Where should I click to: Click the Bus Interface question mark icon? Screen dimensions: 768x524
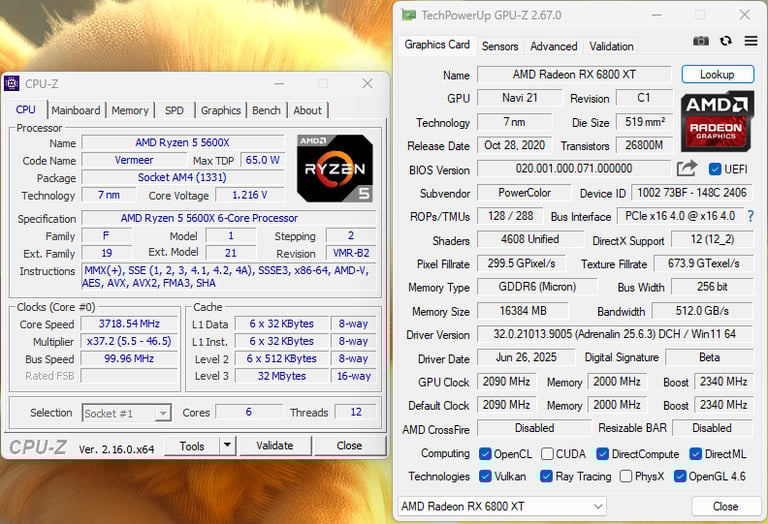click(750, 216)
